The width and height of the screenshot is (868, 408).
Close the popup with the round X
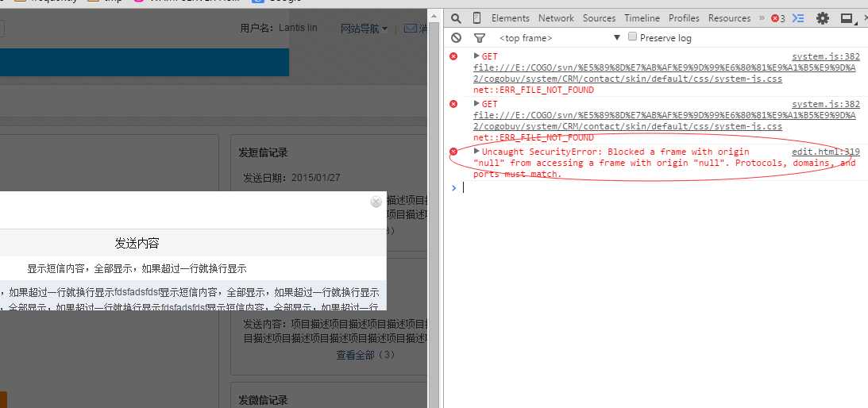coord(376,202)
